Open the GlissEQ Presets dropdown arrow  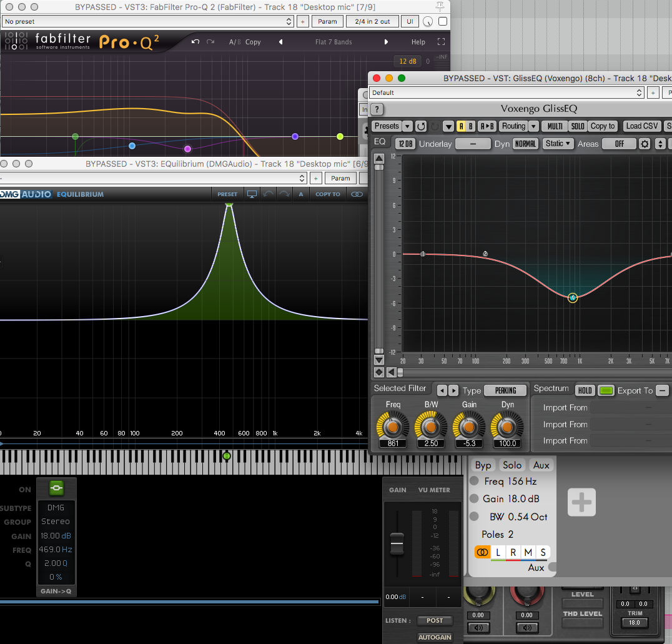pyautogui.click(x=407, y=126)
